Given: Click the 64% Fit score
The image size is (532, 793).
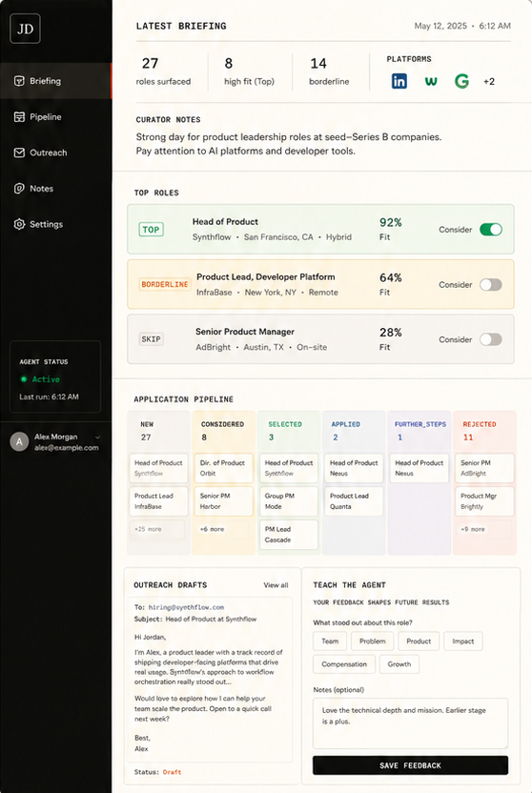Looking at the screenshot, I should pos(390,284).
